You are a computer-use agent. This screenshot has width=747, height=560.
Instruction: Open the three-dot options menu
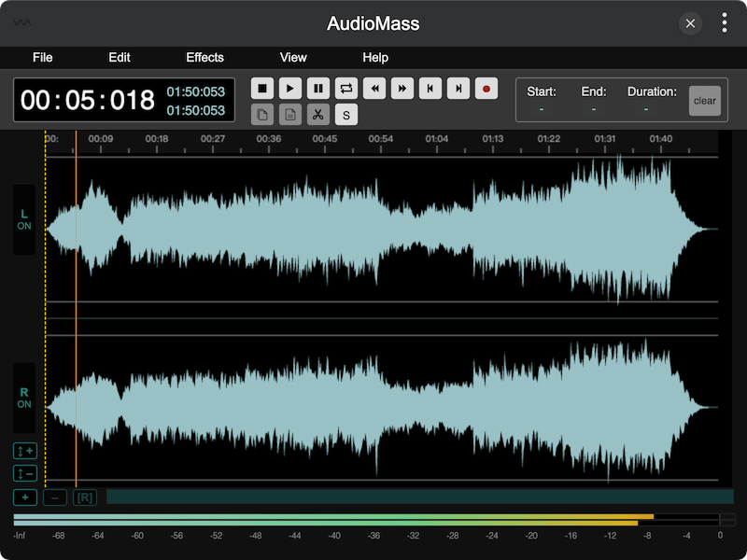tap(725, 22)
